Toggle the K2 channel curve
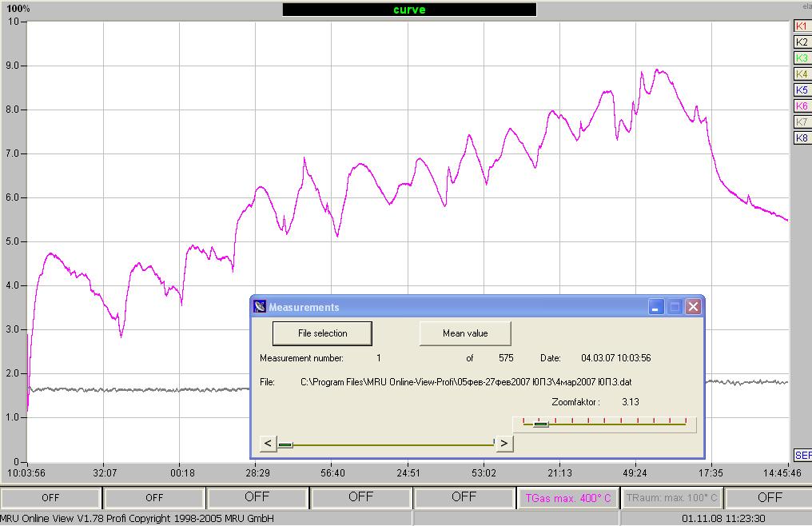The image size is (812, 526). [802, 42]
